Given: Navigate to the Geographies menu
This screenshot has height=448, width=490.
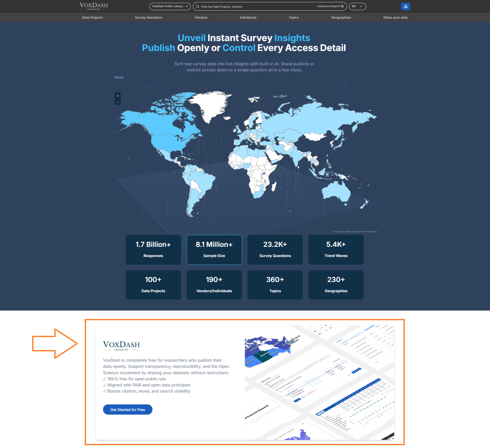Looking at the screenshot, I should (341, 18).
